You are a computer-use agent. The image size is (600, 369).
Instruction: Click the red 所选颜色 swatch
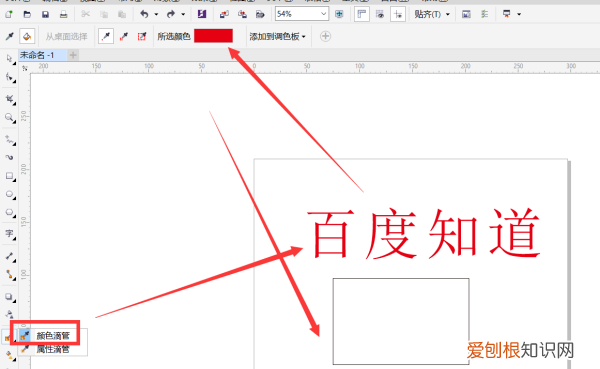coord(213,36)
